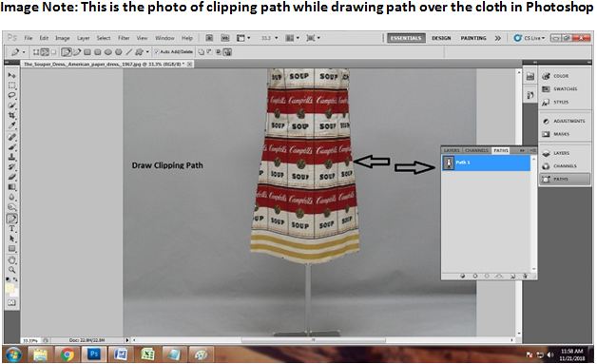Select the Type tool

point(11,229)
